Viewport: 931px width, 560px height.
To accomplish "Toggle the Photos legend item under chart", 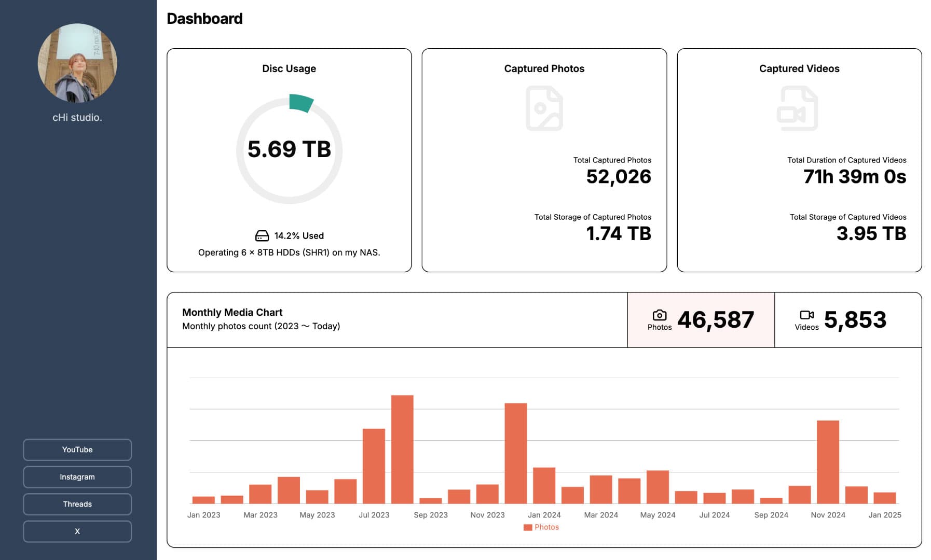I will [x=541, y=527].
